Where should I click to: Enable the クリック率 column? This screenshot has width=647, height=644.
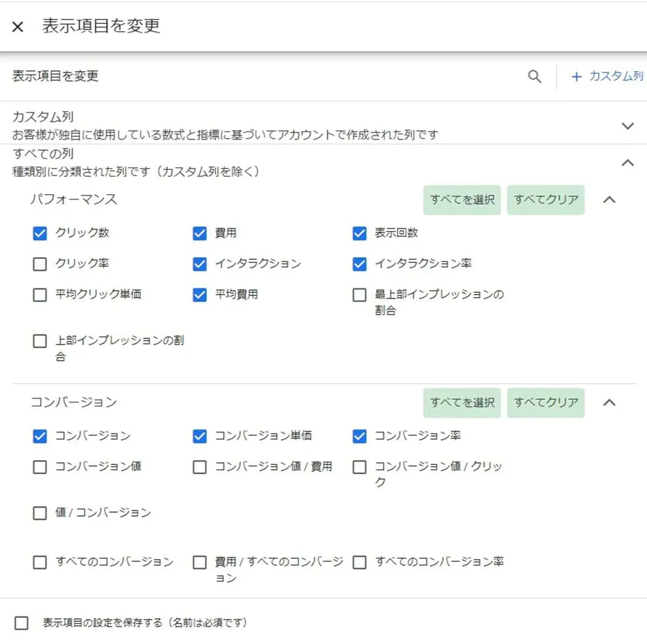[x=39, y=264]
